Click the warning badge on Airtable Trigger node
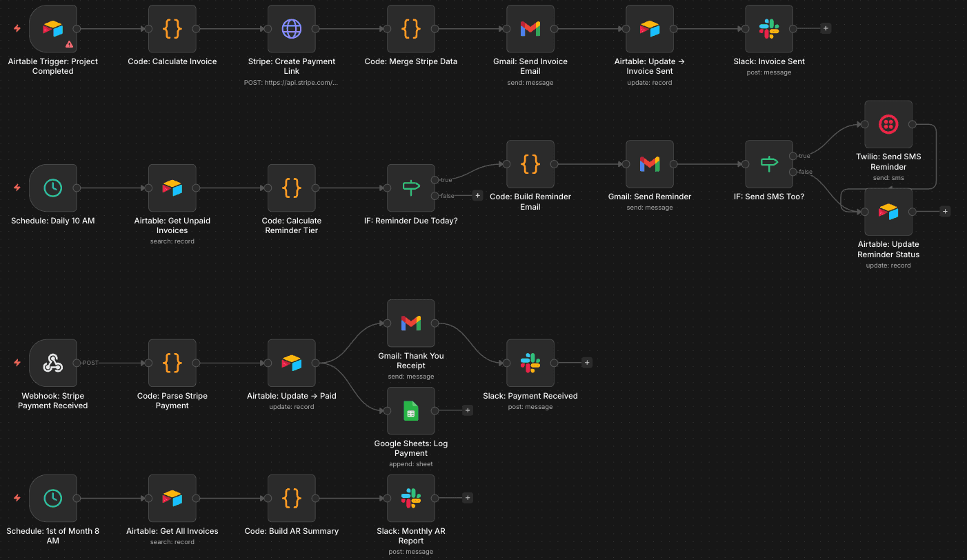 (x=68, y=43)
